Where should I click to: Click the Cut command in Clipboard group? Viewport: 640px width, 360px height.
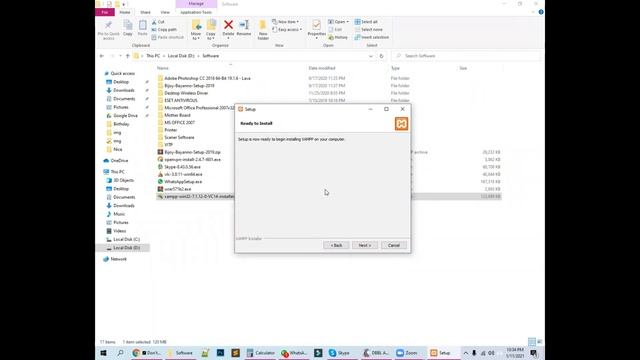click(x=158, y=22)
